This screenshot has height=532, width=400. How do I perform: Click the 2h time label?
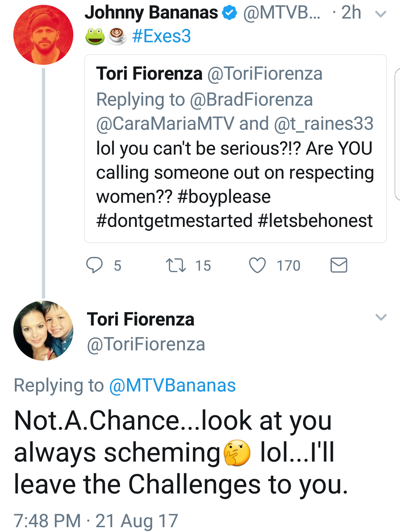(x=351, y=13)
